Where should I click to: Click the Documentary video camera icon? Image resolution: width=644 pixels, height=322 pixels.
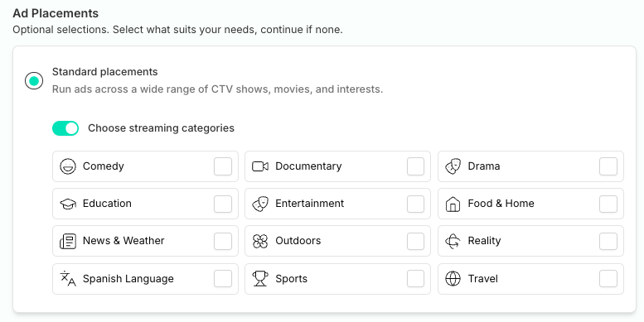(260, 166)
